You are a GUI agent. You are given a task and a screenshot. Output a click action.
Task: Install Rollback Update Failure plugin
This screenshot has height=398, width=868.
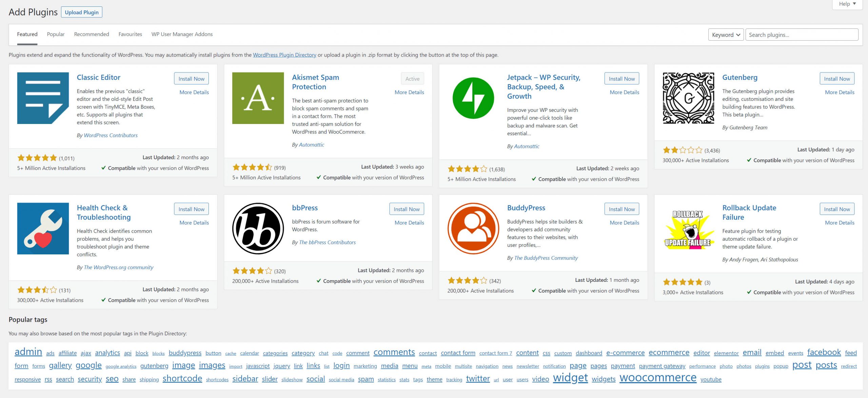tap(837, 209)
